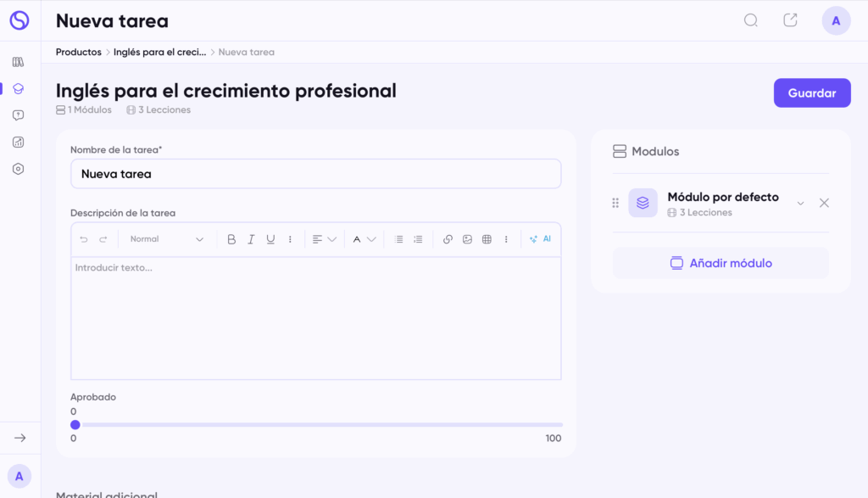Open the Normal text style dropdown

click(x=166, y=239)
